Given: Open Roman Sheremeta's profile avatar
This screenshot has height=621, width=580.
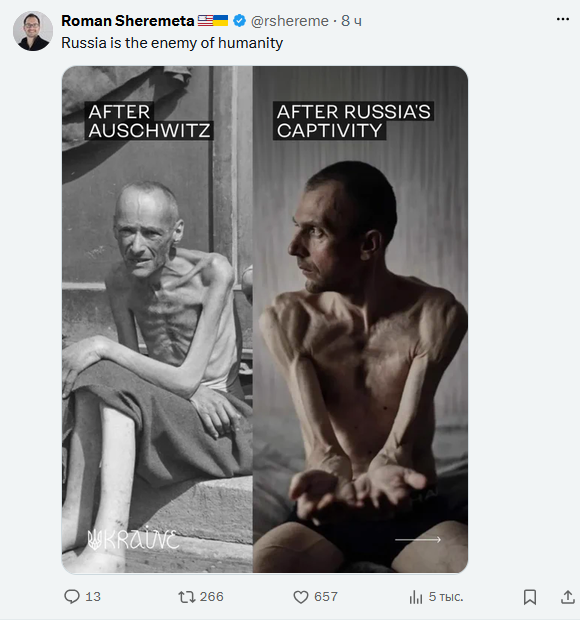Looking at the screenshot, I should point(33,31).
